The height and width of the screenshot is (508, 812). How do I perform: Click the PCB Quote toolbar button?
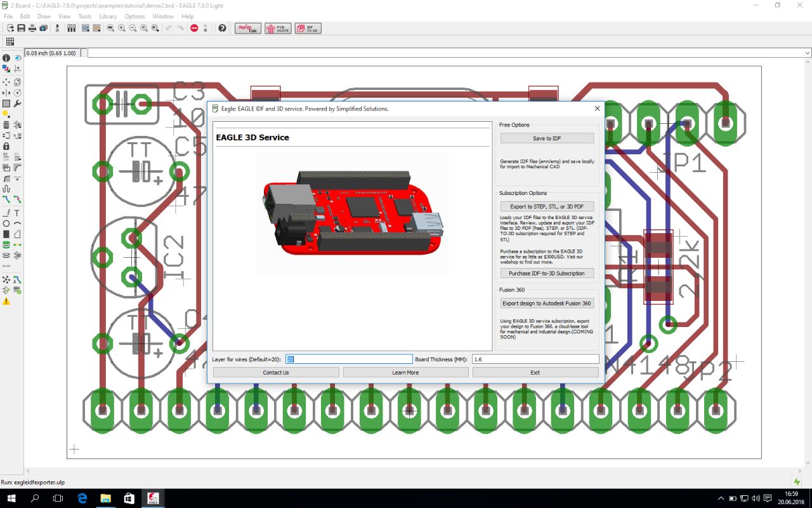[x=278, y=28]
